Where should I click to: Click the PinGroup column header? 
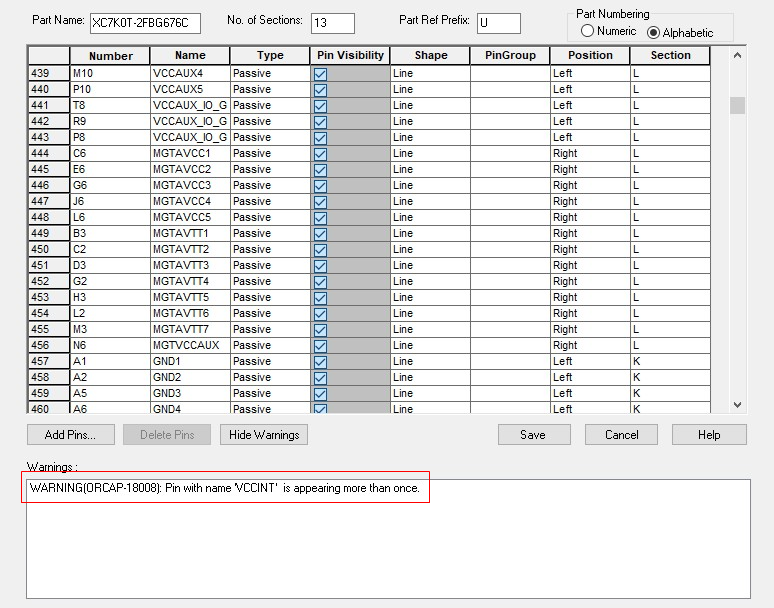510,56
